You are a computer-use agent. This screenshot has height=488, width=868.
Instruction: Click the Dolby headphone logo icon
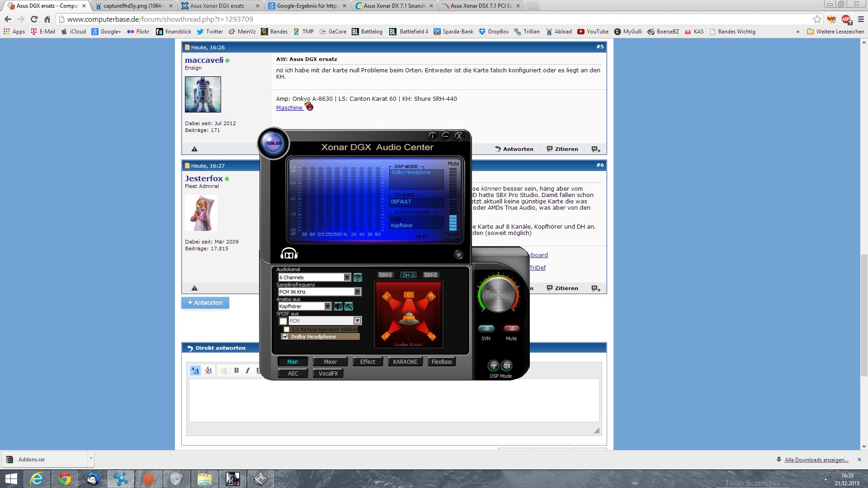click(289, 253)
